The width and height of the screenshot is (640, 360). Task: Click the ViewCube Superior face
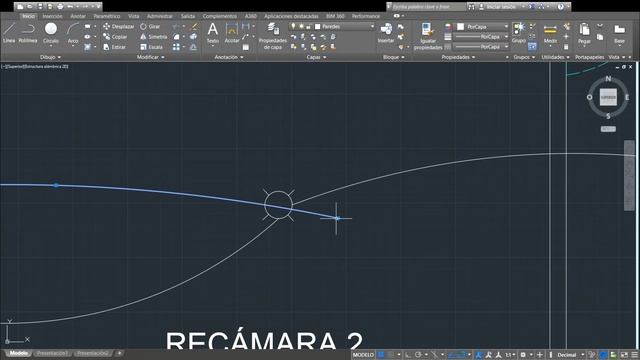(x=608, y=97)
